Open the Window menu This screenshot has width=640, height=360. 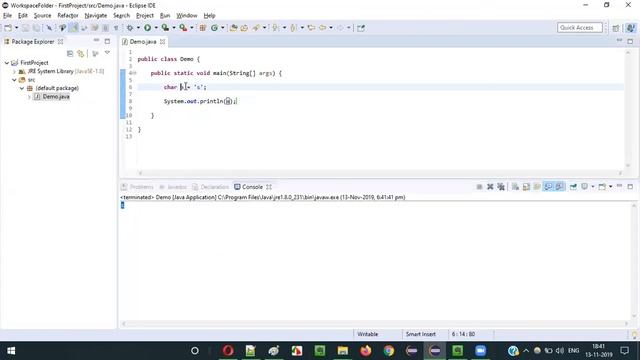[x=187, y=16]
